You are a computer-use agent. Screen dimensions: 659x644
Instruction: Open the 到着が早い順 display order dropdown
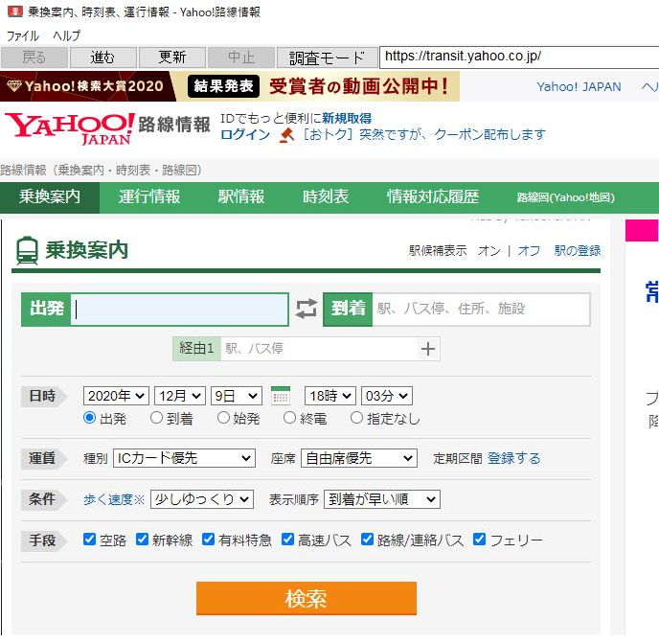pos(382,499)
